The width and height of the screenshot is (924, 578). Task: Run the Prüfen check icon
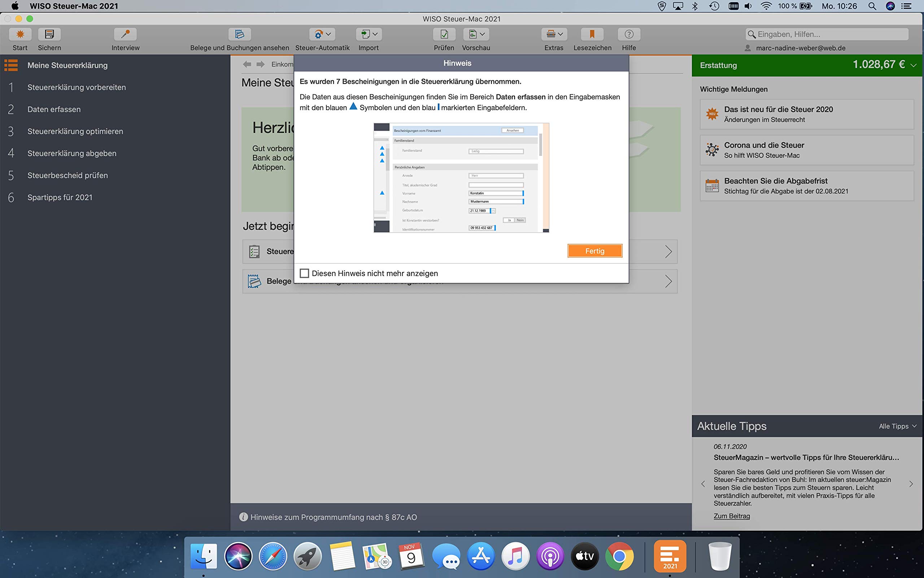(x=444, y=34)
